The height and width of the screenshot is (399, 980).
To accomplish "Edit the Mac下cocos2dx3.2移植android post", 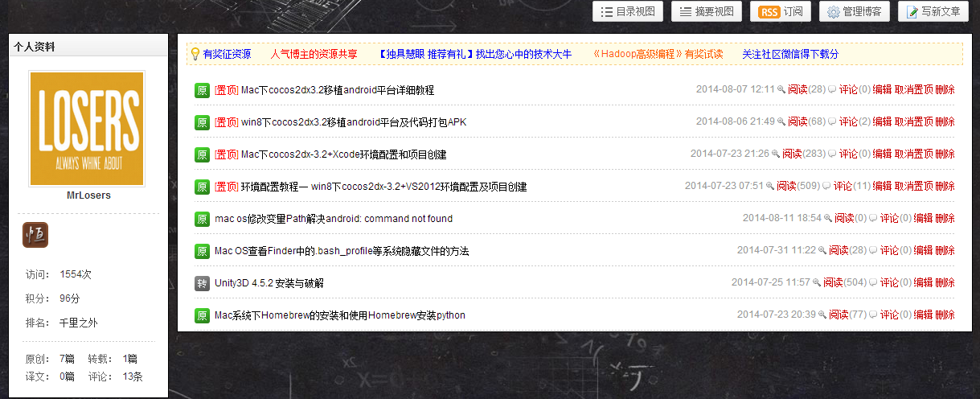I will (x=882, y=89).
